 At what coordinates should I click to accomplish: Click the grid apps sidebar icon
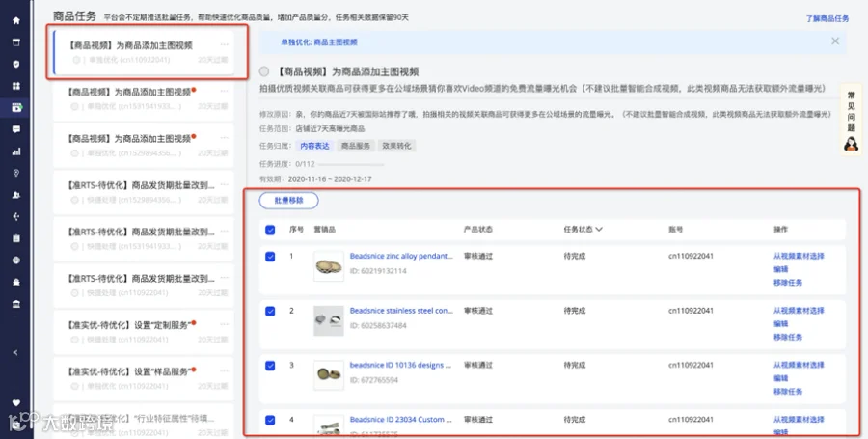pyautogui.click(x=16, y=86)
